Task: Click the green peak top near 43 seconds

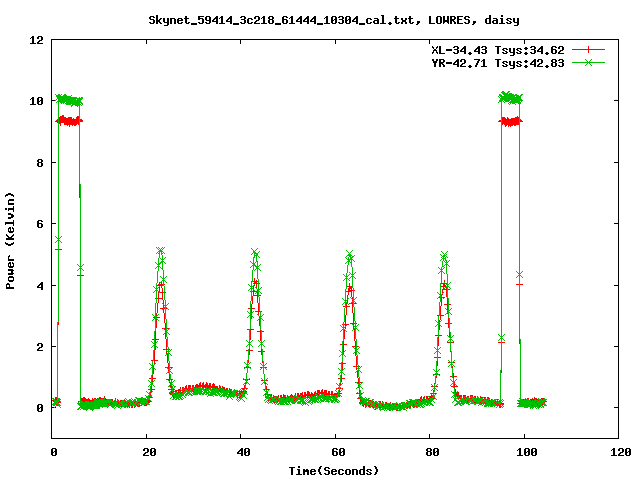Action: coord(255,253)
